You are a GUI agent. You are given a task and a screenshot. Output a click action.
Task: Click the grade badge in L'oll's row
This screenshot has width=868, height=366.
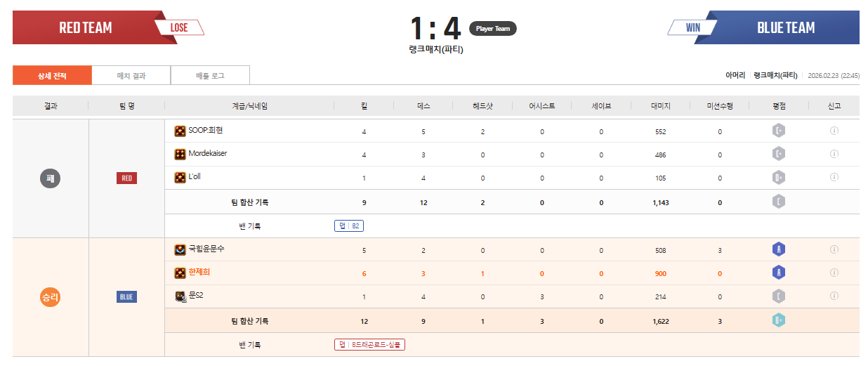tap(778, 177)
